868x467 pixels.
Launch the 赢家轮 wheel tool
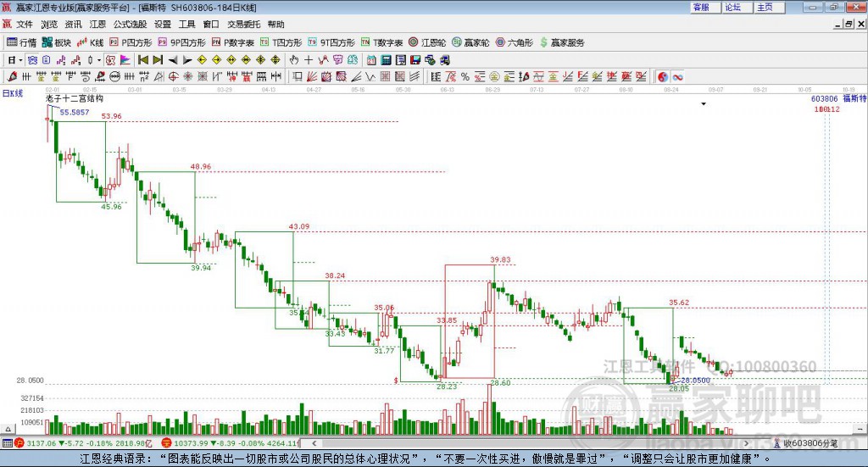pyautogui.click(x=470, y=42)
